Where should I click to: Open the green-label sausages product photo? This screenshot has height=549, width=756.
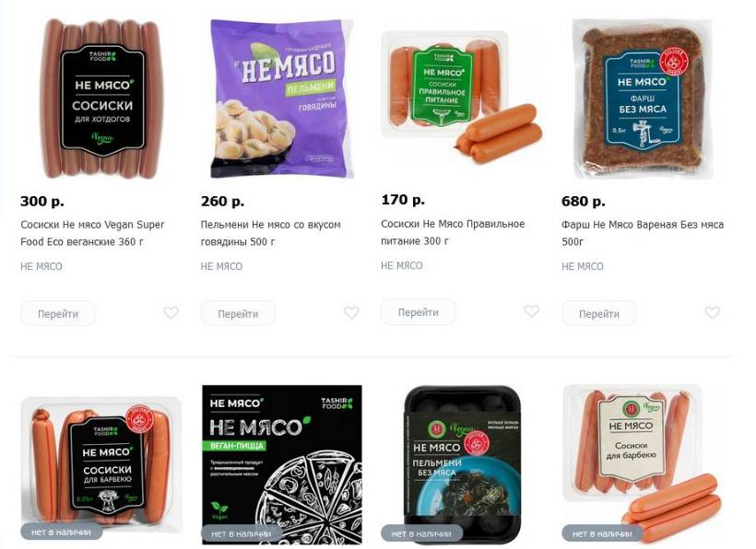462,98
